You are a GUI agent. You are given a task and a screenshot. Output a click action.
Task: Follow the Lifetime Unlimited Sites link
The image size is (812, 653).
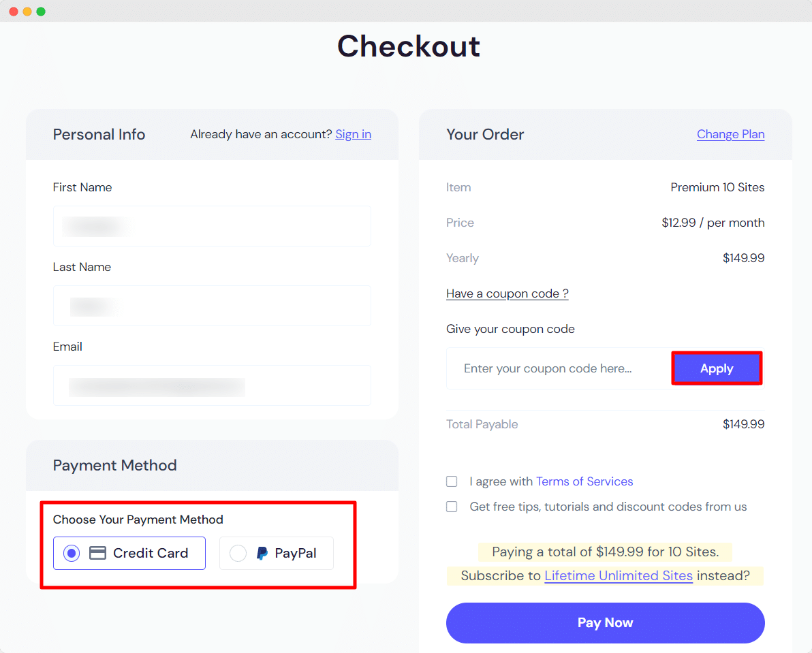(619, 575)
